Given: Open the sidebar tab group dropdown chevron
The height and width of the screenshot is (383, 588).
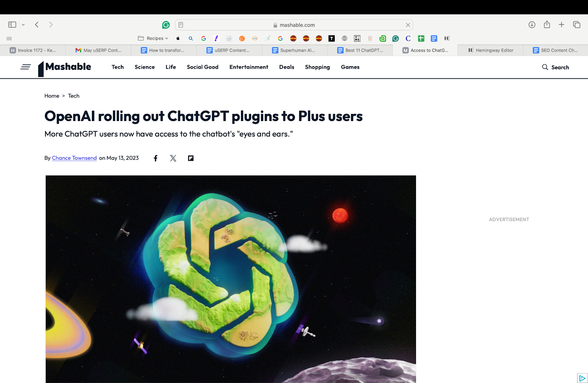Looking at the screenshot, I should tap(23, 25).
